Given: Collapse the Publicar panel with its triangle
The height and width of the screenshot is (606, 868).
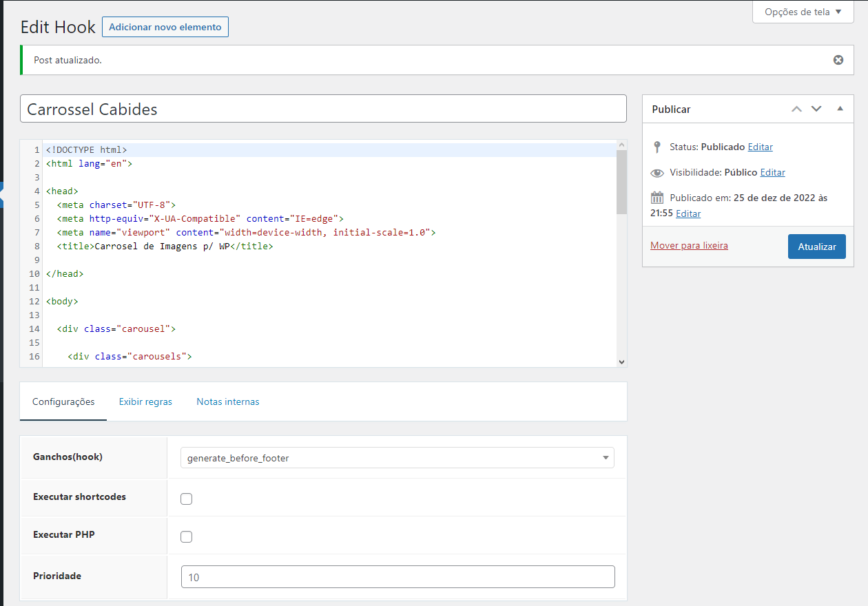Looking at the screenshot, I should point(840,109).
